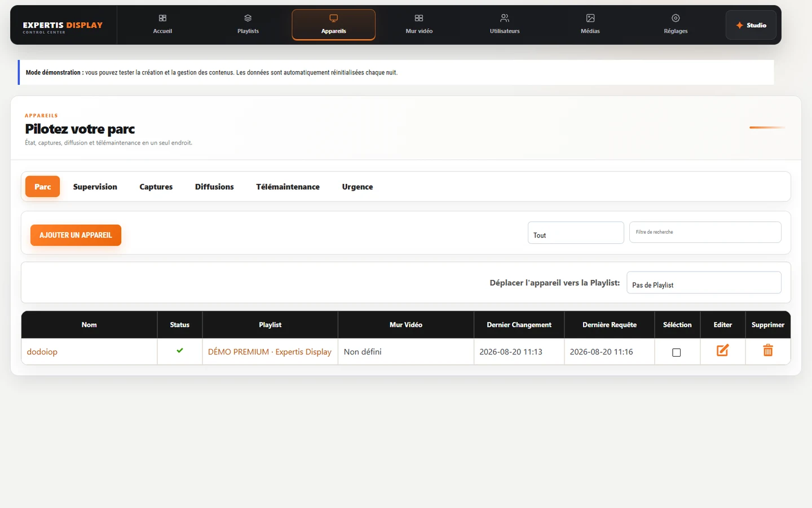Click the 2026-08-20 11:13 cell
The height and width of the screenshot is (508, 812).
click(519, 352)
